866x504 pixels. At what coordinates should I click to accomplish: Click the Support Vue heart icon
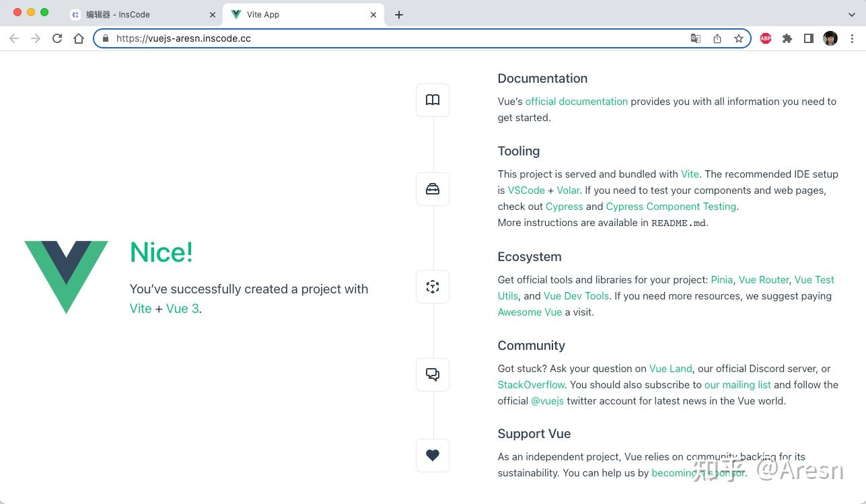(x=433, y=456)
